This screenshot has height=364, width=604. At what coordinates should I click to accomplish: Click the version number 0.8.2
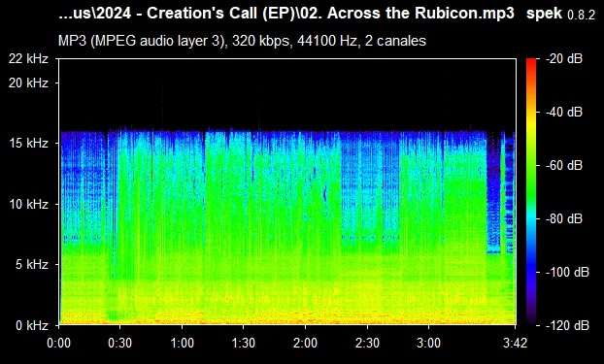point(582,16)
